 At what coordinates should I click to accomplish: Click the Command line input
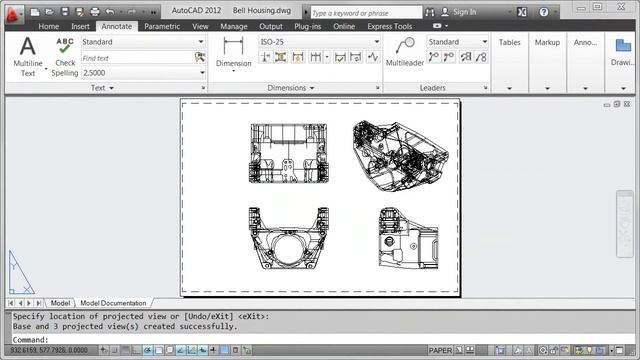coord(322,340)
